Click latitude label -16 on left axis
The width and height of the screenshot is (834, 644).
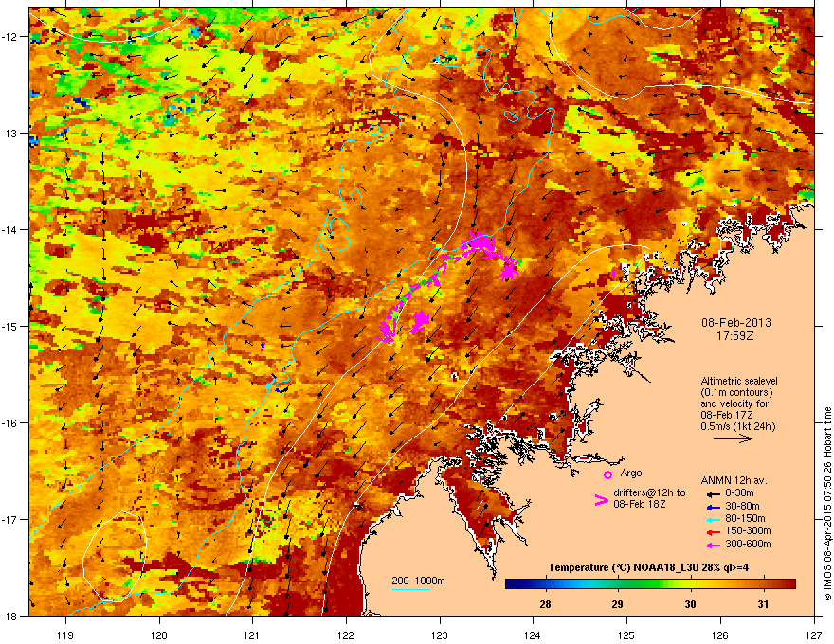[x=11, y=423]
